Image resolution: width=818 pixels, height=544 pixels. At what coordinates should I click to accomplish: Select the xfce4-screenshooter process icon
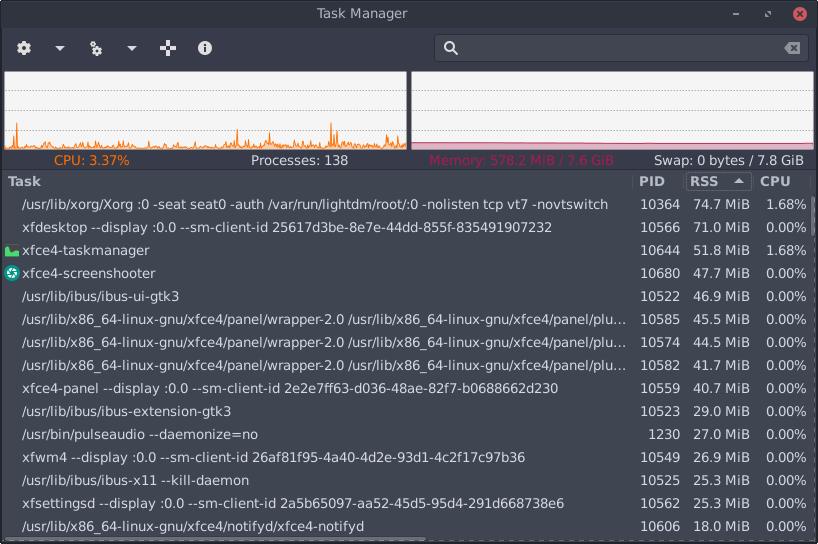(12, 273)
